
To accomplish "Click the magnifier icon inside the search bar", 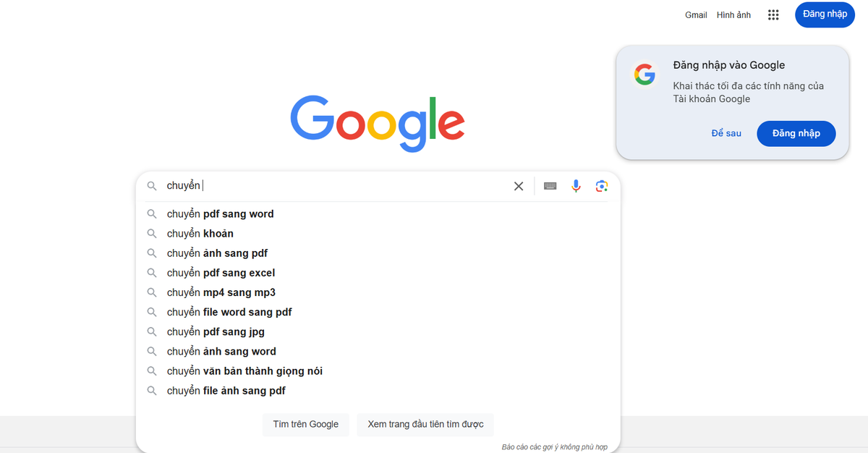I will (x=152, y=186).
